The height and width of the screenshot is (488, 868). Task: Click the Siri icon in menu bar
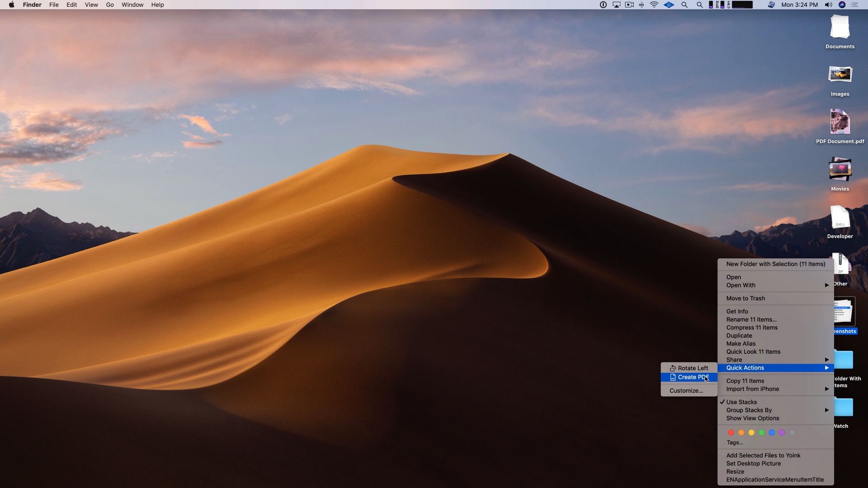[842, 5]
